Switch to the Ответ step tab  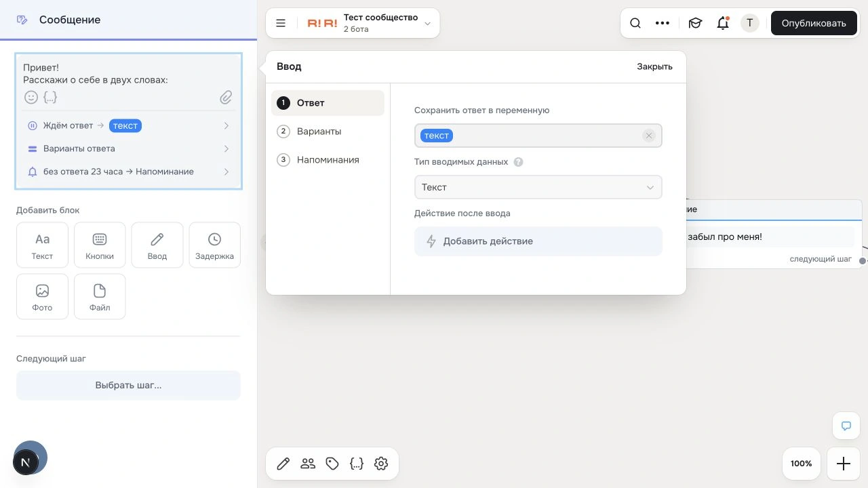[x=328, y=103]
